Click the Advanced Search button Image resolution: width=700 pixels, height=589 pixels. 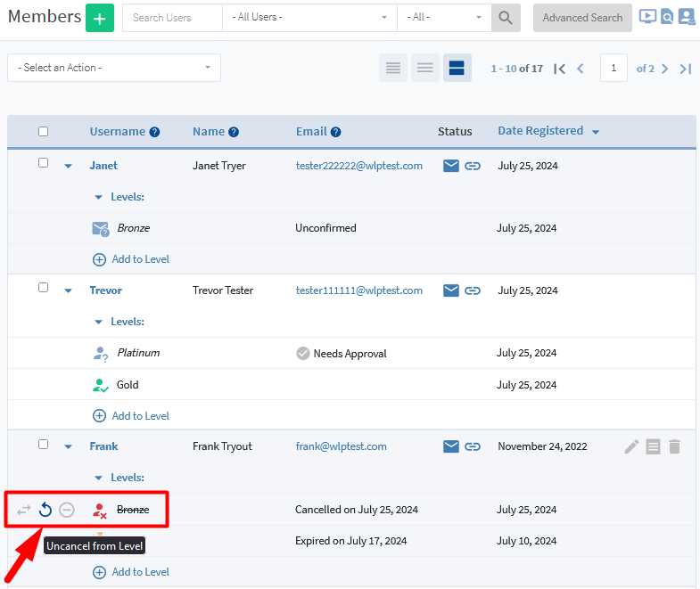(582, 18)
